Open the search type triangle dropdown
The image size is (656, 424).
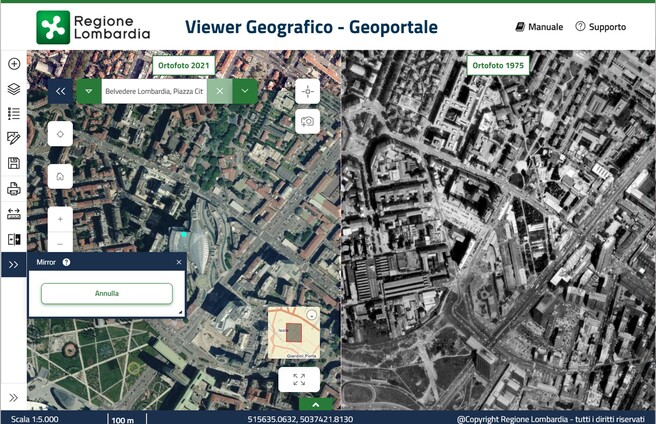click(x=89, y=91)
